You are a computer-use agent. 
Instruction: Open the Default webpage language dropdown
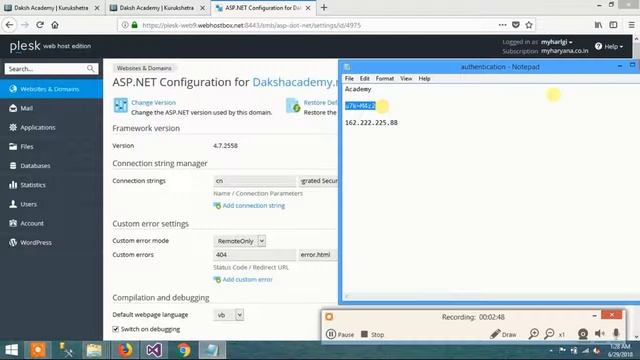(x=229, y=315)
